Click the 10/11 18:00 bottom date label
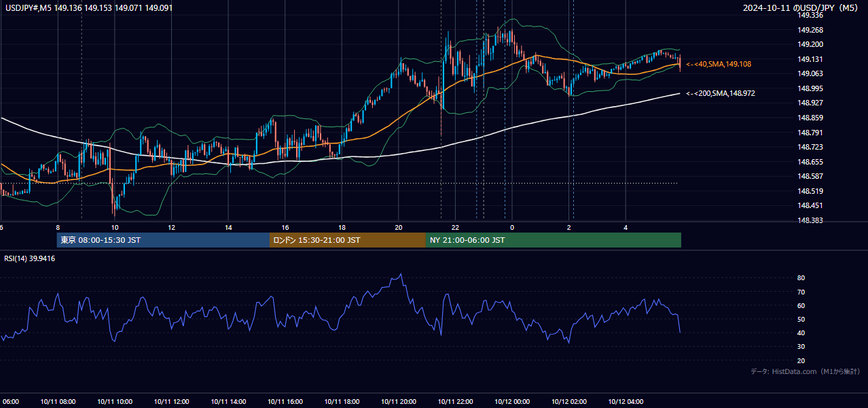868x408 pixels. [342, 402]
